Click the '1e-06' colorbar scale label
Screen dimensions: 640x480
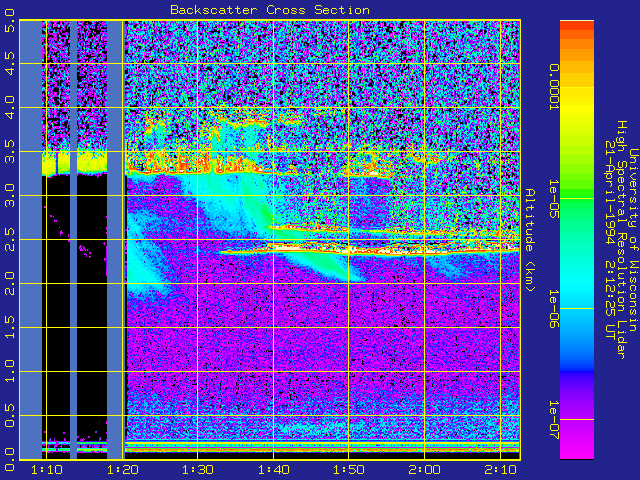tap(553, 309)
